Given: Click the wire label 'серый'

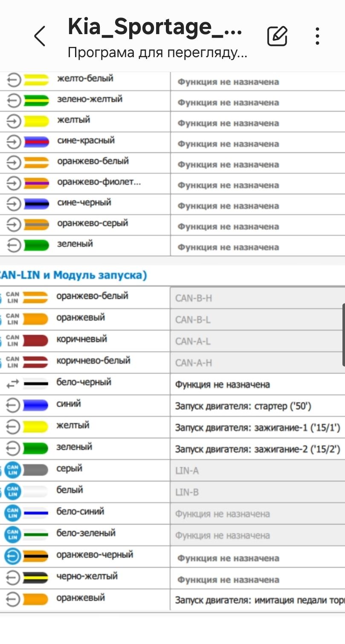Looking at the screenshot, I should pos(70,468).
